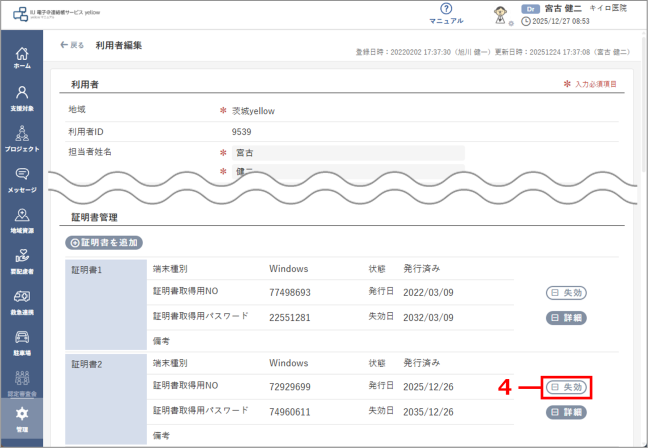The image size is (648, 448).
Task: Revoke 証明書1 with 失効 button
Action: pyautogui.click(x=566, y=293)
